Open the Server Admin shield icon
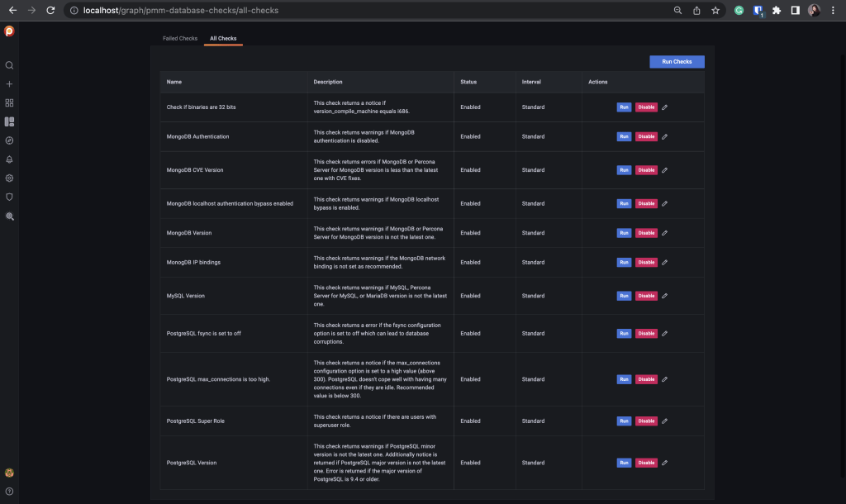The width and height of the screenshot is (846, 504). tap(9, 197)
